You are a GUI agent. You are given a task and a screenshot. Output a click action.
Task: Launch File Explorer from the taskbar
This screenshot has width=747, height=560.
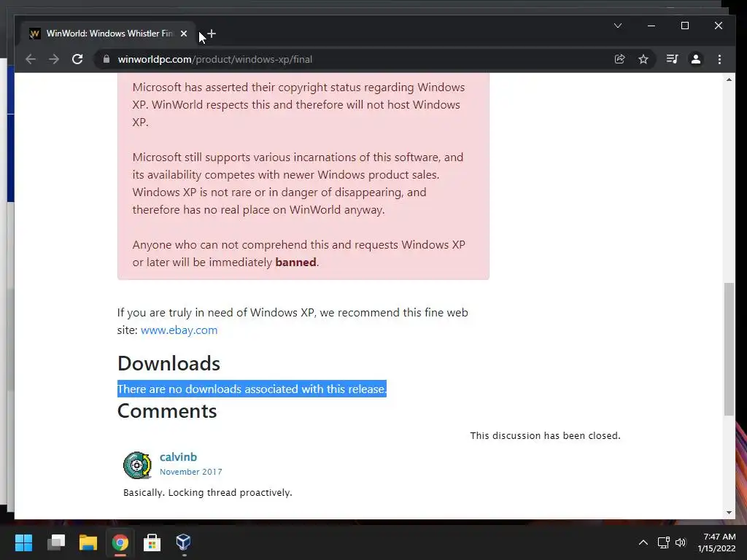[x=88, y=542]
